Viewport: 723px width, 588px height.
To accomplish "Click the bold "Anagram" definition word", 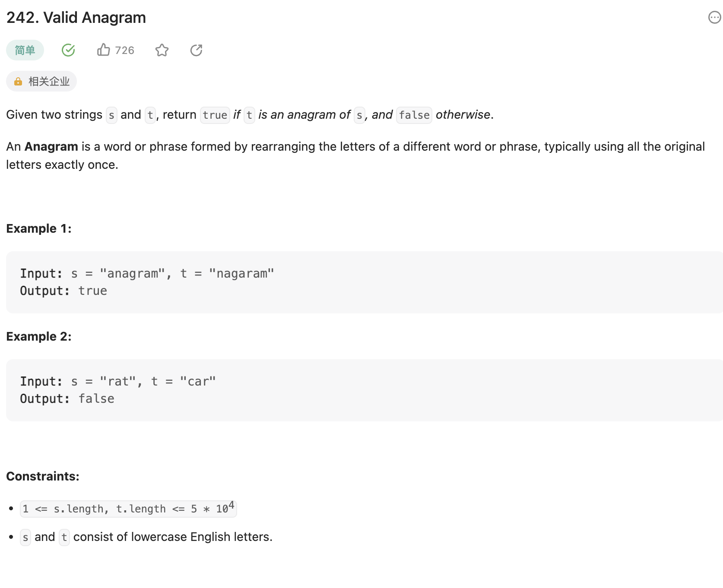I will tap(51, 147).
